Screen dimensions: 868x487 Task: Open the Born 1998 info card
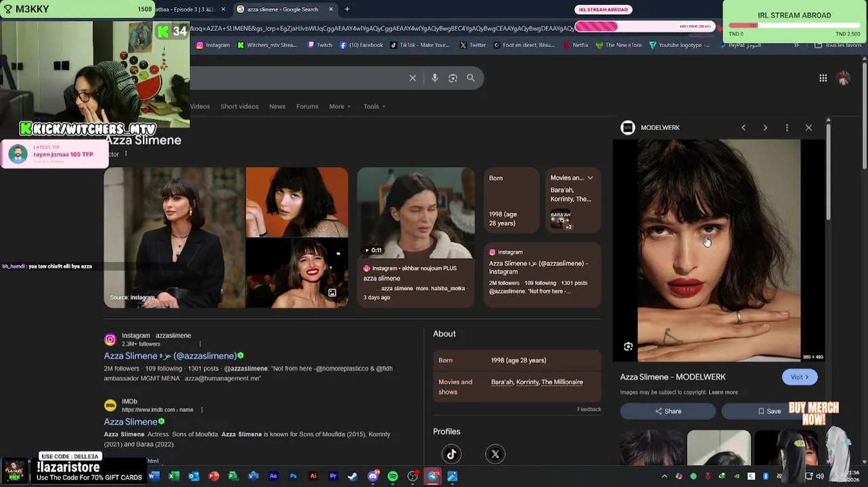click(511, 201)
